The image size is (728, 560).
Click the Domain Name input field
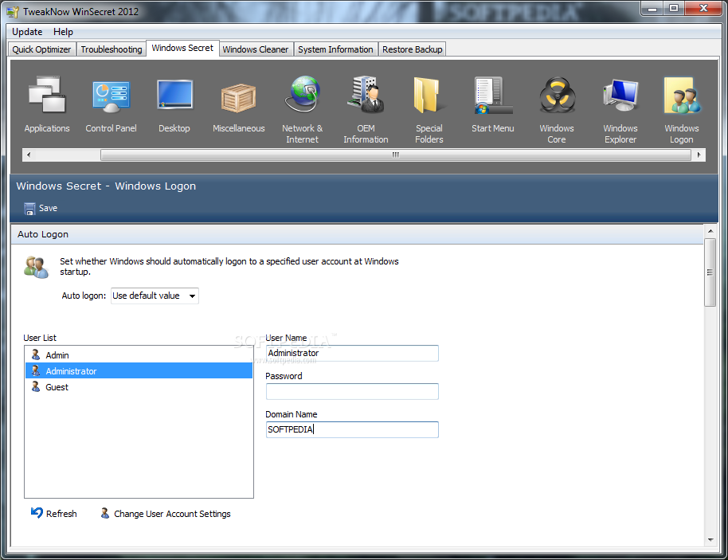pos(352,429)
